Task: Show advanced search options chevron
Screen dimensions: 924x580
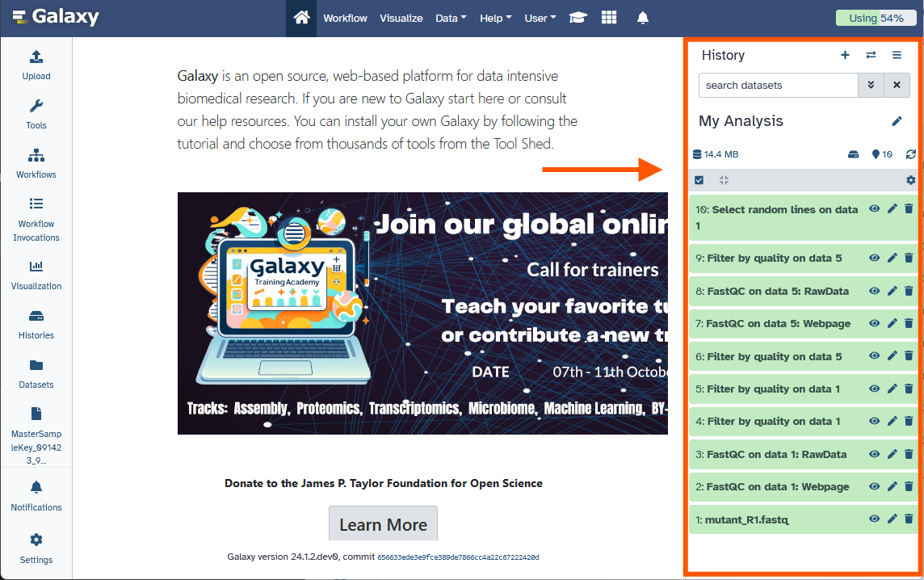Action: click(x=871, y=86)
